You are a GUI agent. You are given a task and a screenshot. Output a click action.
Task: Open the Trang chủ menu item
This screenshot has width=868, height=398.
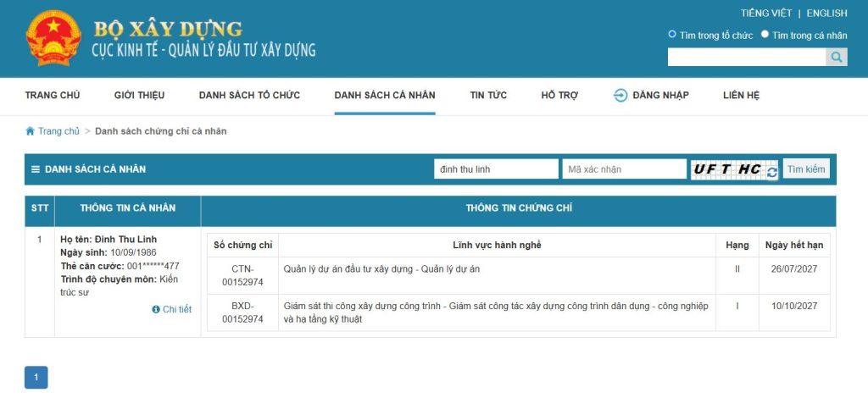point(53,95)
